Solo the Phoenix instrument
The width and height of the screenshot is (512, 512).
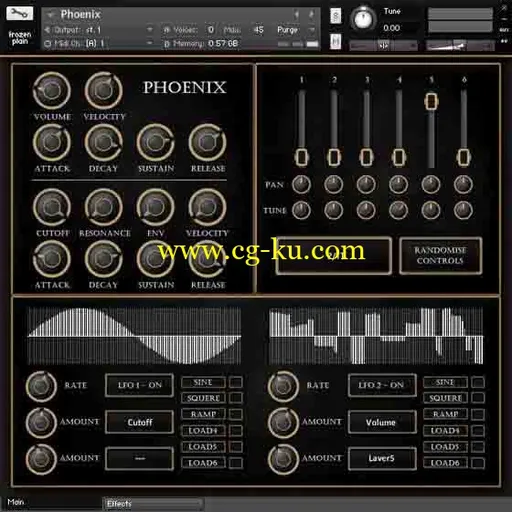click(336, 16)
